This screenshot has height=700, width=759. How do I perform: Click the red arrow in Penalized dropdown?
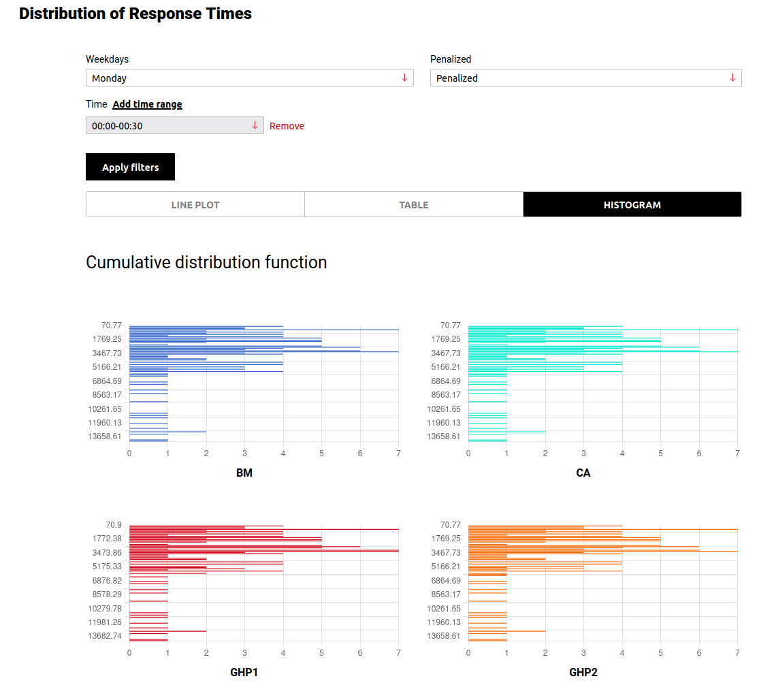[x=732, y=78]
